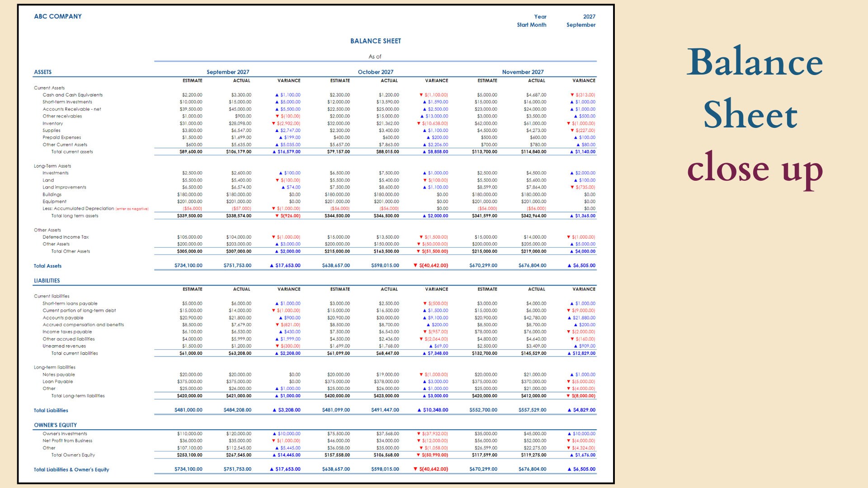868x488 pixels.
Task: Select the blue arrow on Total Liabilities November variance
Action: coord(569,410)
